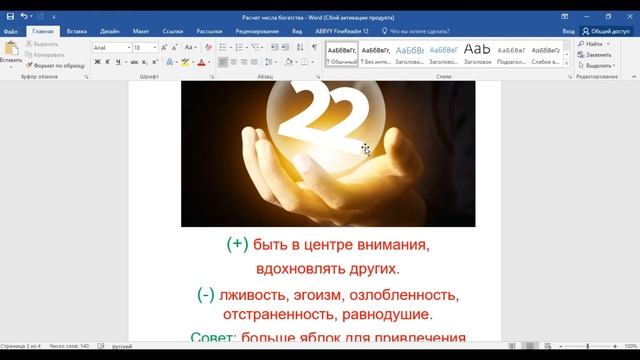Click the word count (Число слов: 140)

click(x=69, y=346)
